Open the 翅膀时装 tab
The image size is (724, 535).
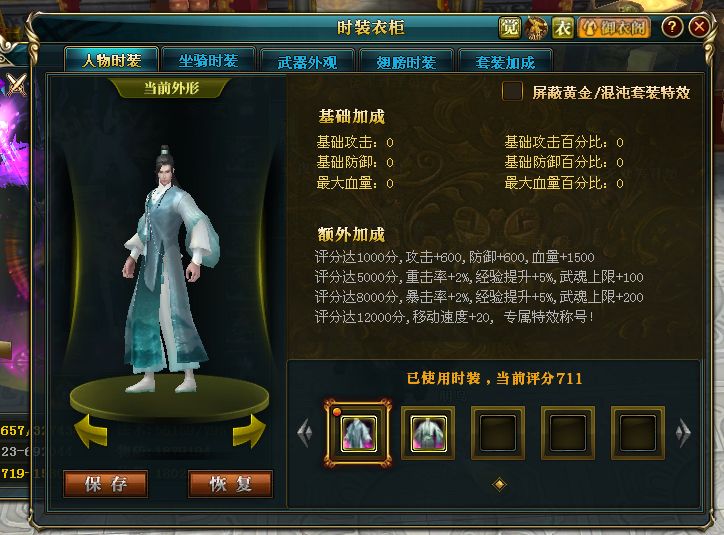coord(406,61)
